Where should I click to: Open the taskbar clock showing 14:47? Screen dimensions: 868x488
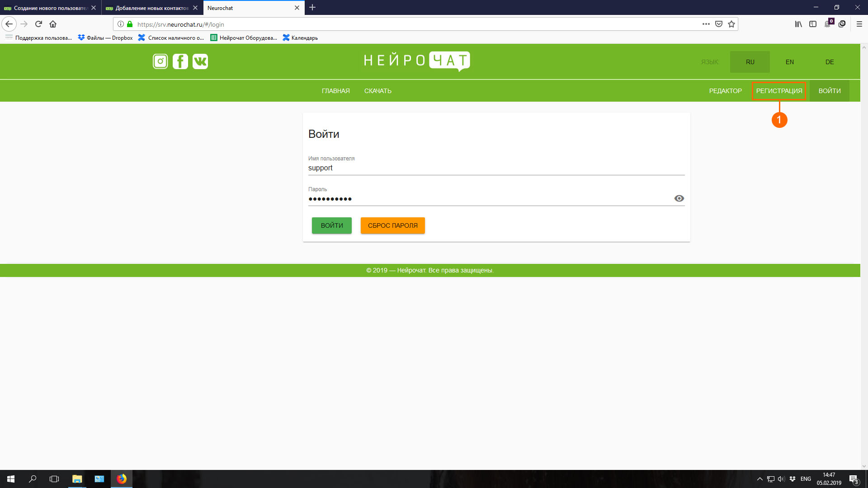pos(829,479)
